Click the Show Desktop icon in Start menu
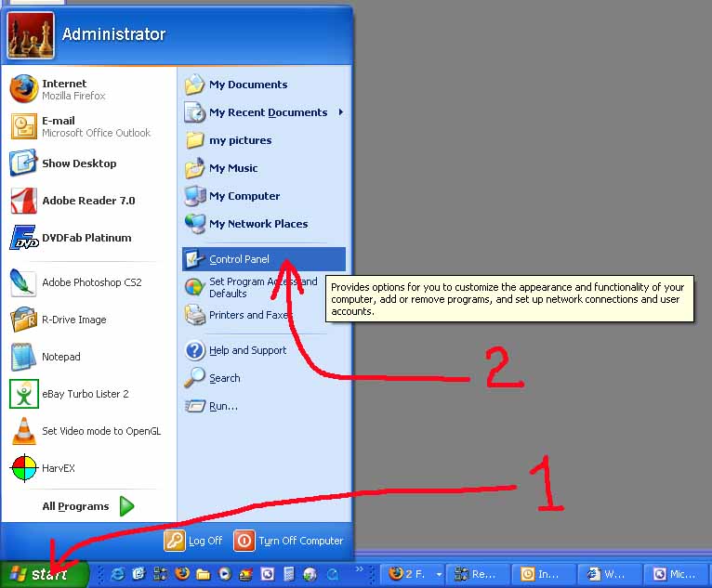The image size is (712, 588). [x=23, y=163]
